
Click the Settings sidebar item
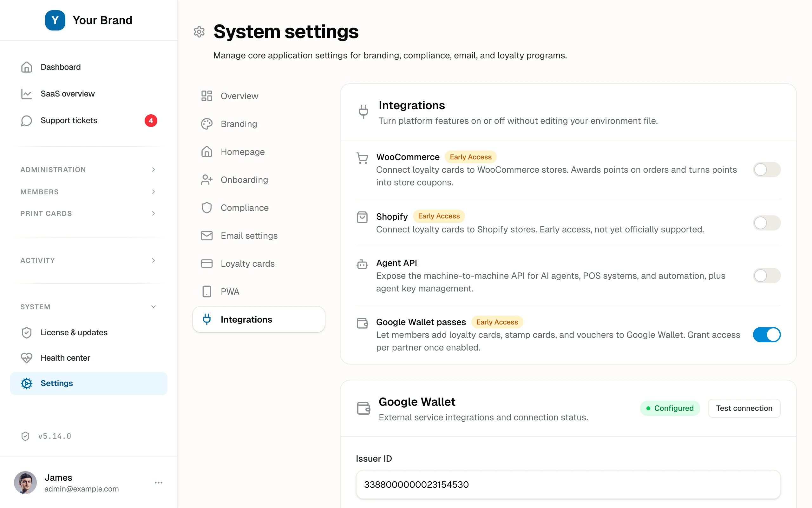coord(88,383)
